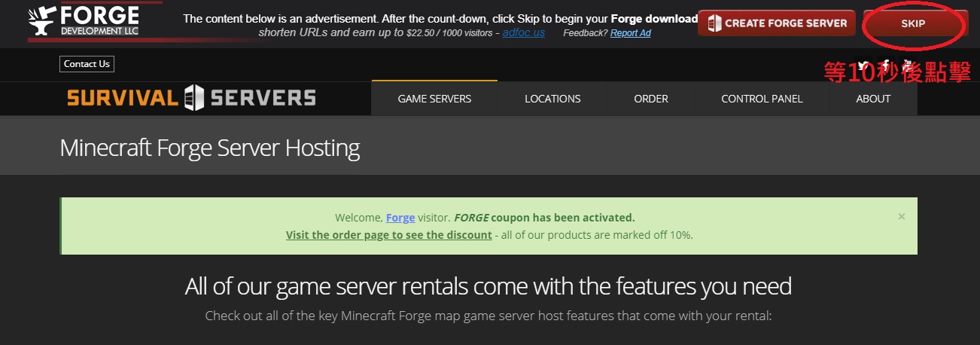Open the Control Panel menu item
This screenshot has height=345, width=980.
coord(762,99)
